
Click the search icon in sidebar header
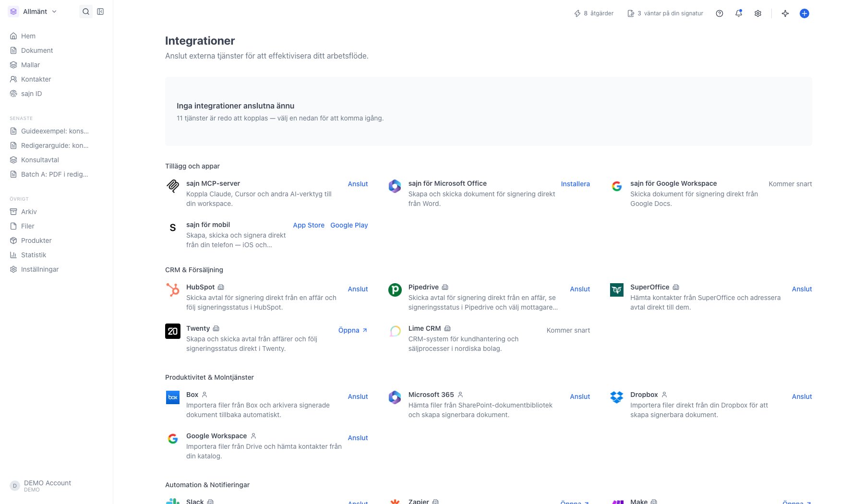[86, 12]
